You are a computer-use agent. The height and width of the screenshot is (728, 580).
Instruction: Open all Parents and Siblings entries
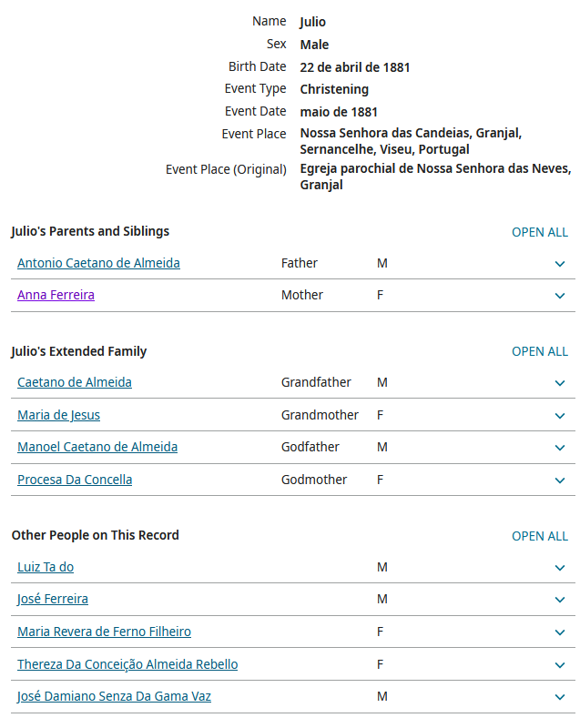[539, 232]
